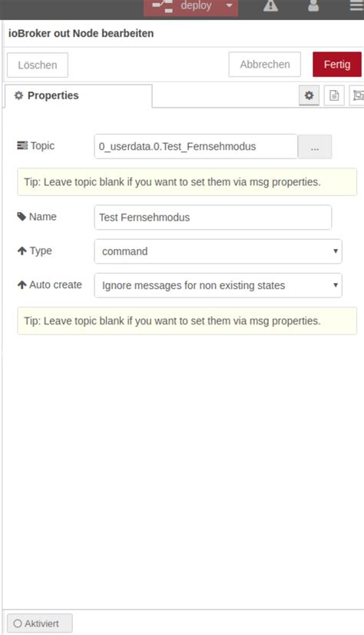The width and height of the screenshot is (364, 635).
Task: Open the hamburger main menu
Action: click(357, 5)
